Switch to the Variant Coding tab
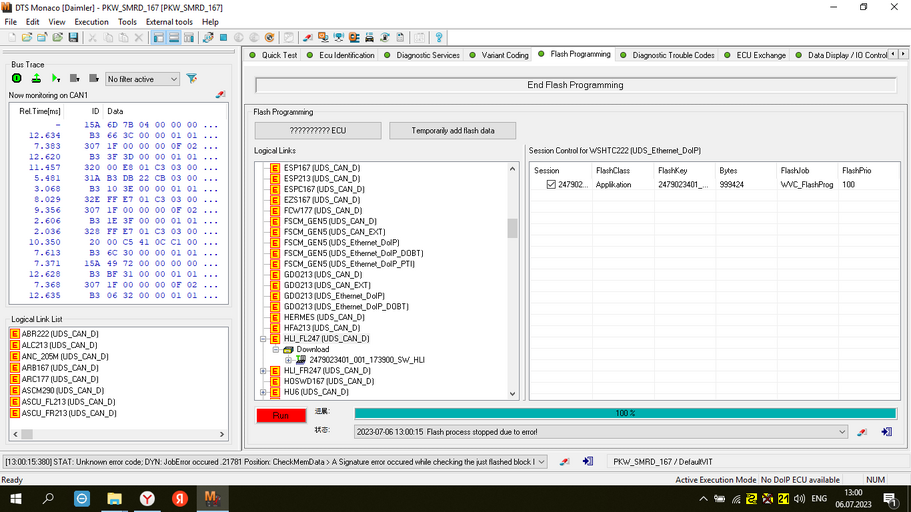This screenshot has width=911, height=512. tap(500, 55)
